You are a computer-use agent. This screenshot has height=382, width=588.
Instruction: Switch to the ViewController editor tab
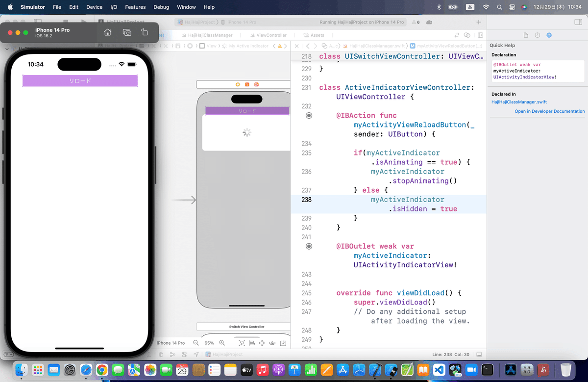(x=268, y=35)
